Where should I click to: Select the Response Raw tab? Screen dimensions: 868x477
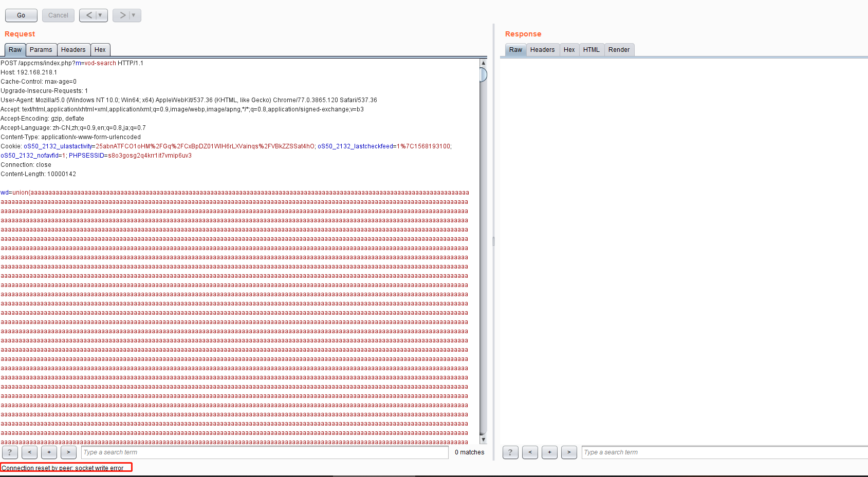(516, 50)
